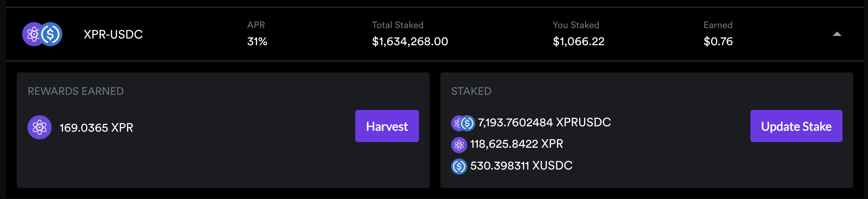Viewport: 868px width, 199px height.
Task: Click the 7,193.7602484 XPRUSDC balance text
Action: (544, 122)
